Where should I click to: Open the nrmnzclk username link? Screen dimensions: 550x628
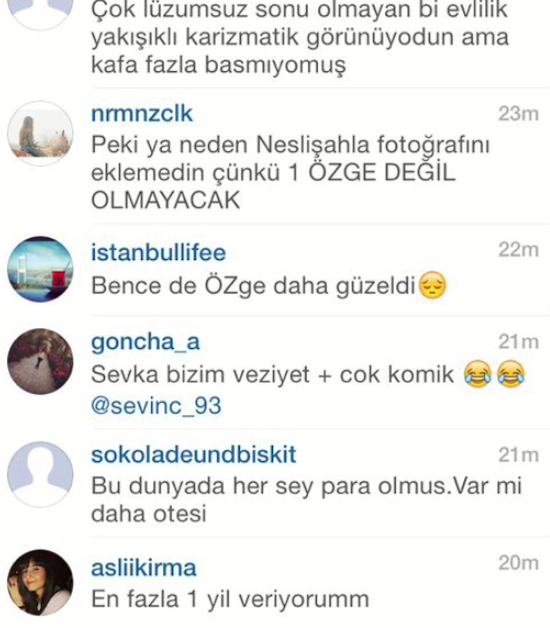pyautogui.click(x=142, y=114)
